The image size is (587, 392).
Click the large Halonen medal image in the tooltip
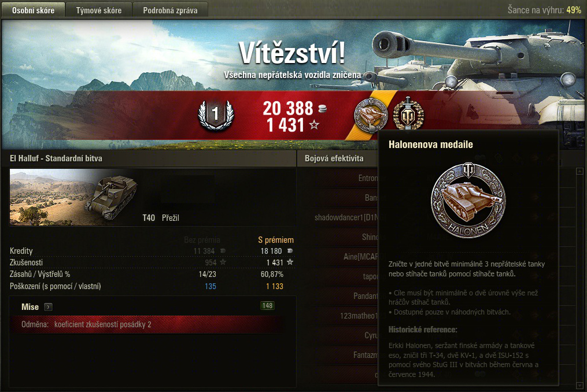(468, 200)
